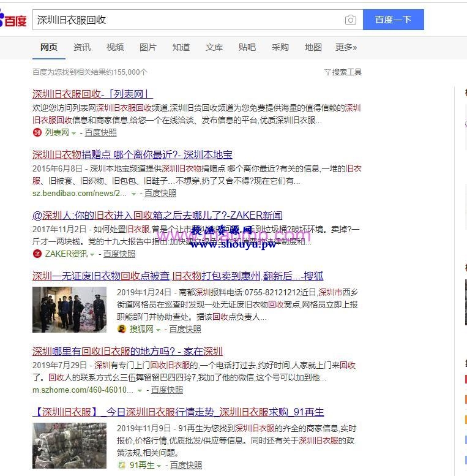Image resolution: width=467 pixels, height=476 pixels.
Task: Expand dropdown arrow after sz.bendibao.com URL
Action: point(133,194)
